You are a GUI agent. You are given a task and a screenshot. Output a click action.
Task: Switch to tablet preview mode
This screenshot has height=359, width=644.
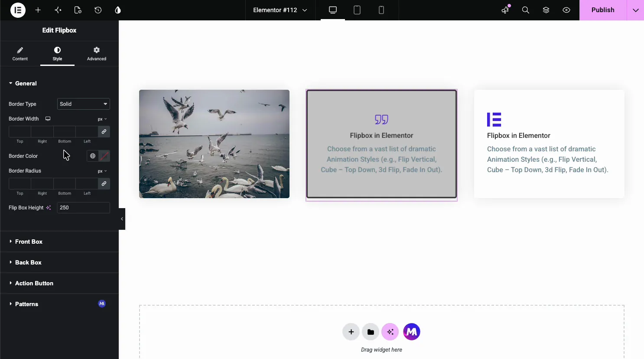click(x=357, y=10)
